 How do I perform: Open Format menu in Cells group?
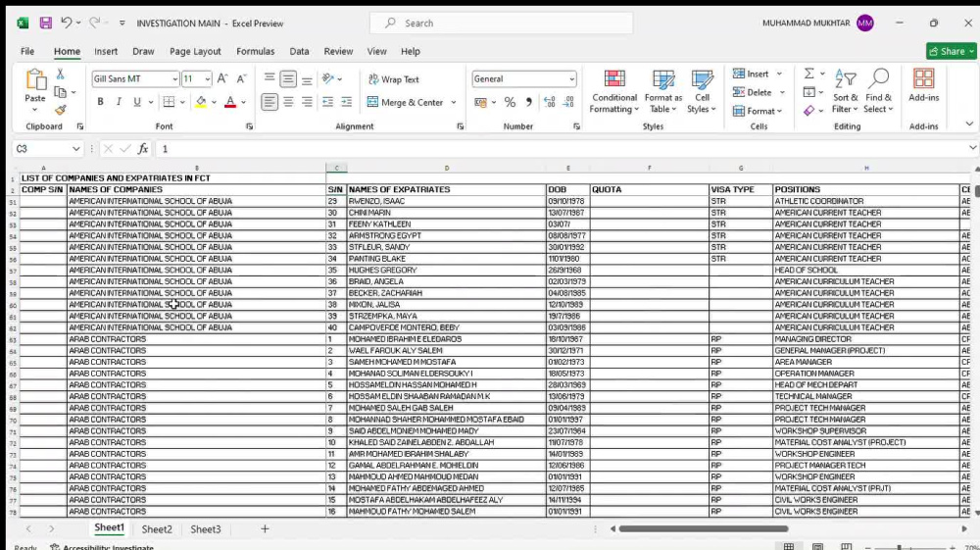click(x=758, y=111)
